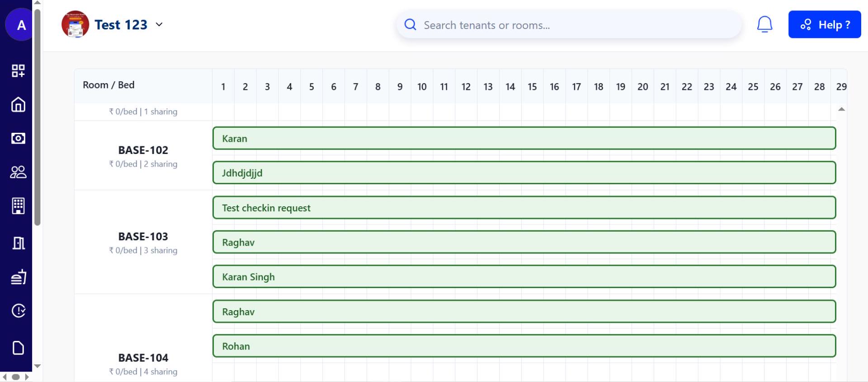Select the Test checkin request booking
The width and height of the screenshot is (868, 382).
point(524,208)
